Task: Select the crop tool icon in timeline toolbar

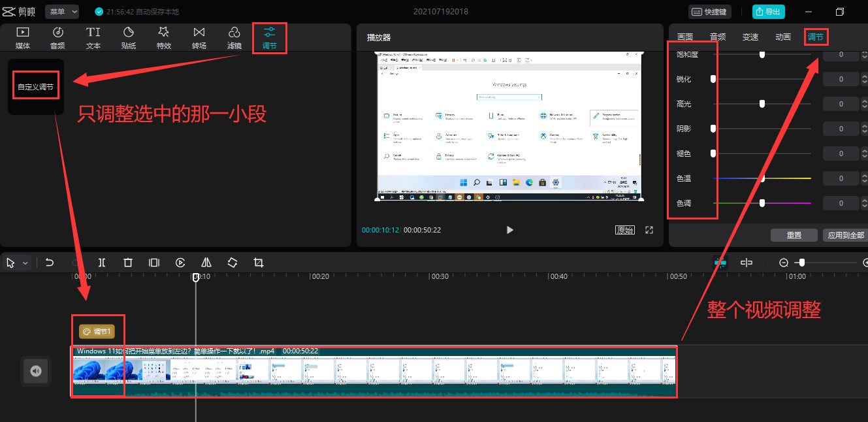Action: point(259,263)
